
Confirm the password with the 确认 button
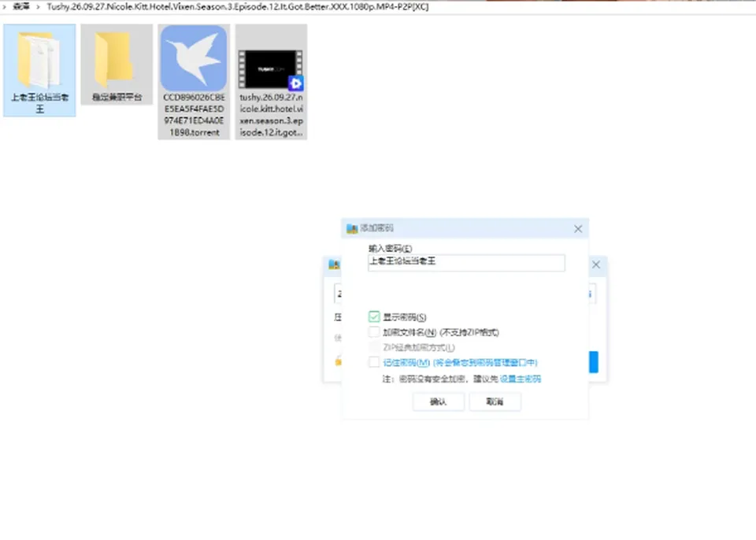point(439,401)
